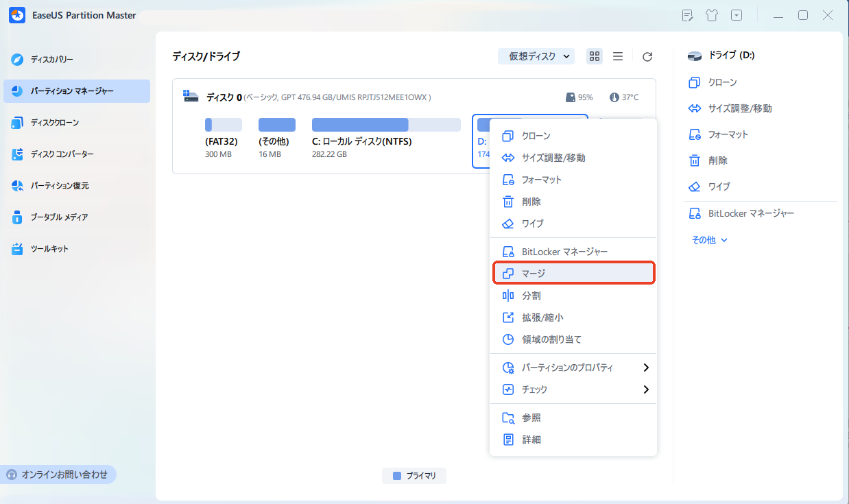
Task: Open ディスククローン from the sidebar
Action: 54,123
